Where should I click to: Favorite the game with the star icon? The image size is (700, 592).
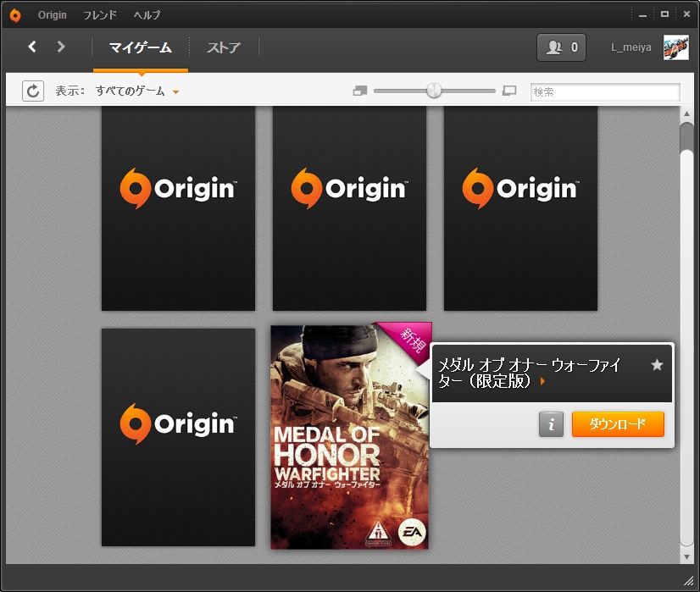pos(657,365)
